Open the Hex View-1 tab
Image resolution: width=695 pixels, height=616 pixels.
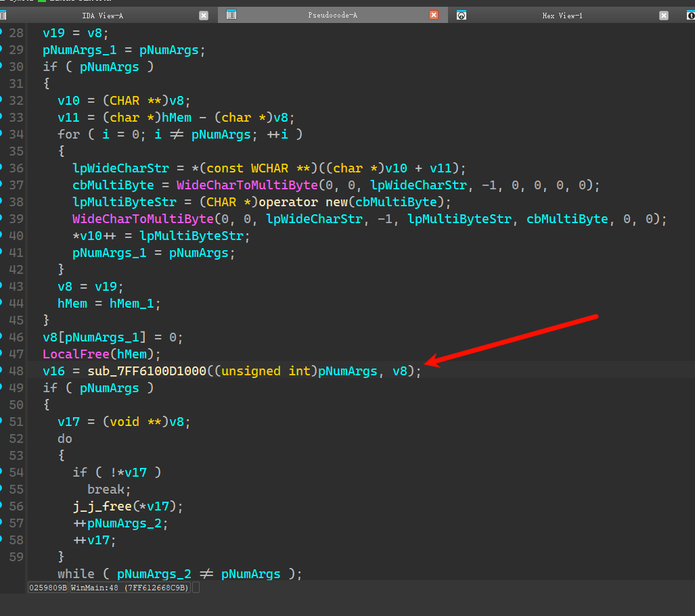(562, 16)
